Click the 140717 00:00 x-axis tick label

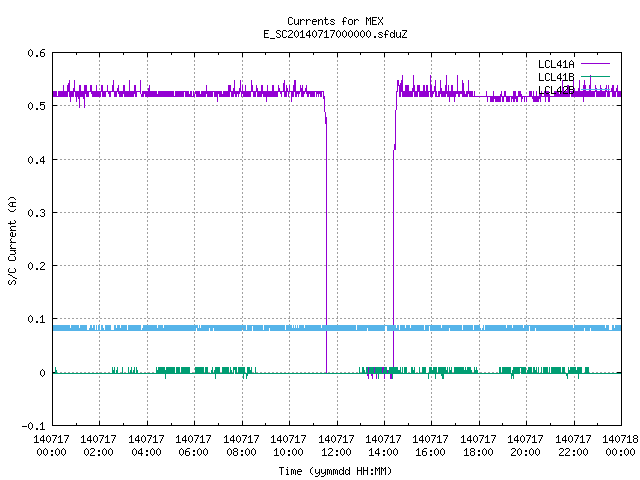[x=51, y=446]
